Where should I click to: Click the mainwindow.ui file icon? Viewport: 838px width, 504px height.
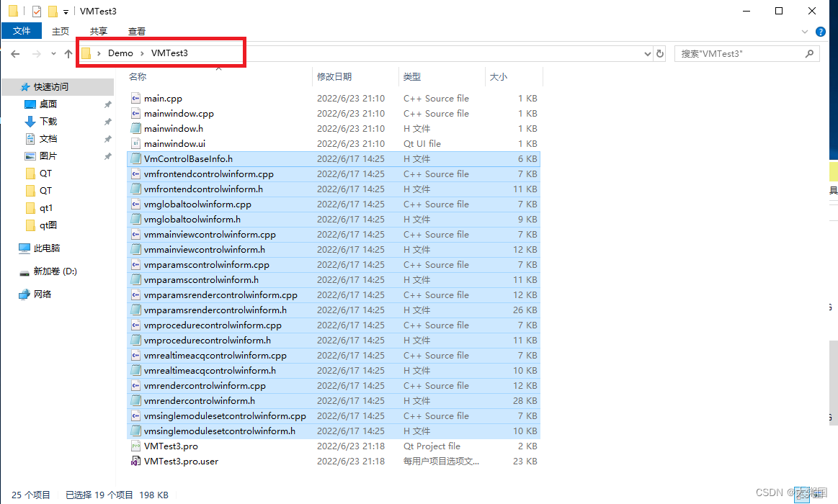135,143
